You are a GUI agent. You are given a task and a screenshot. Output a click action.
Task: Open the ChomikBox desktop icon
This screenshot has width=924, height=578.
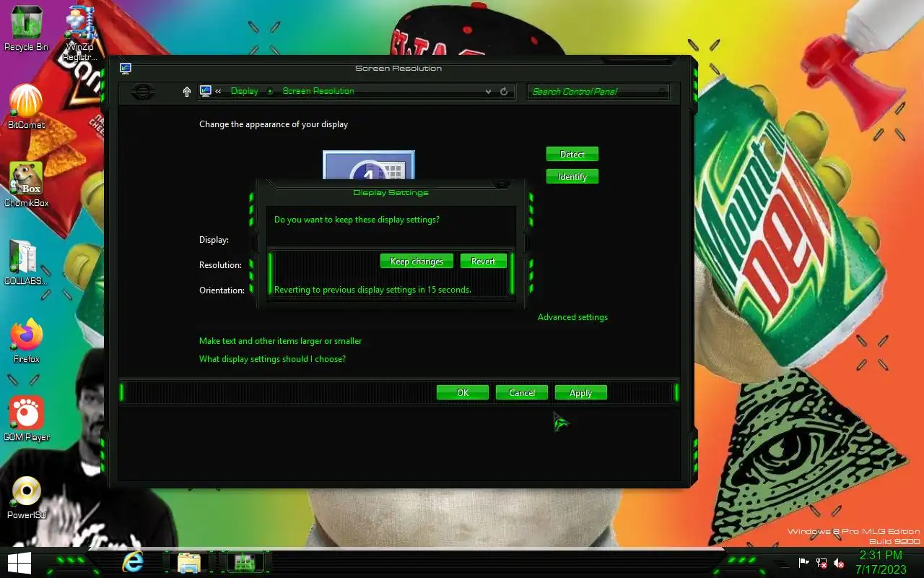[x=26, y=184]
